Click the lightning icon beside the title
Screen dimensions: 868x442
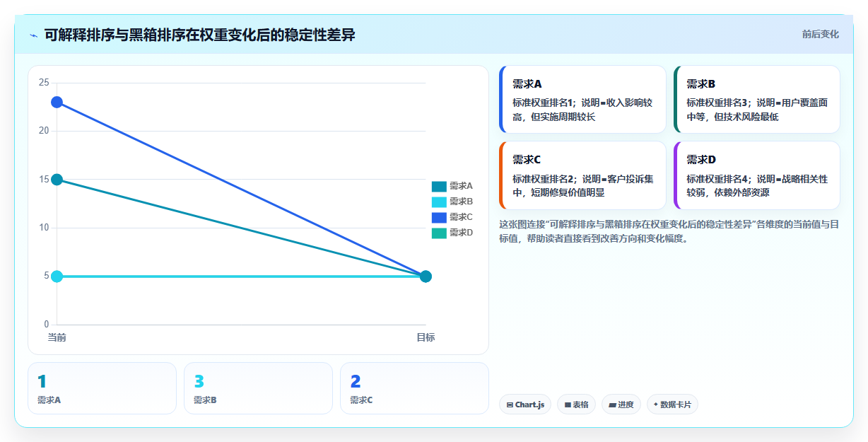(x=33, y=35)
